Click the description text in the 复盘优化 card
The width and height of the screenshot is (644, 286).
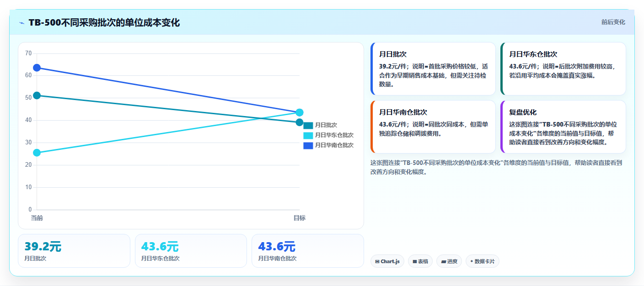563,133
